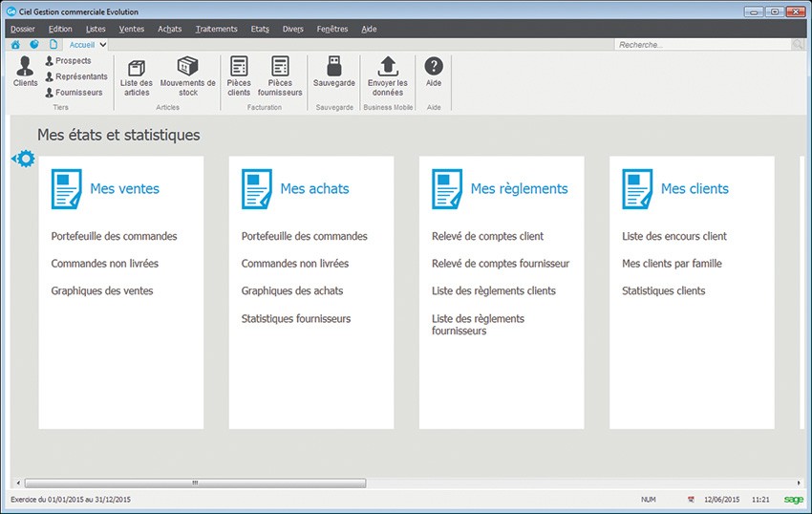
Task: Expand the Accueil dropdown arrow
Action: (103, 45)
